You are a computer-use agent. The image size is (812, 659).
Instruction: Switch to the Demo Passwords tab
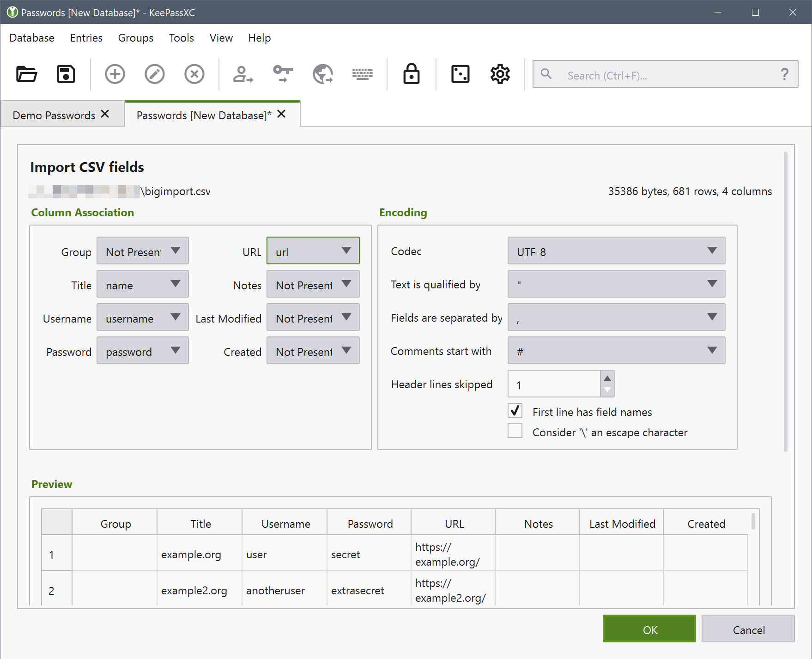point(54,115)
